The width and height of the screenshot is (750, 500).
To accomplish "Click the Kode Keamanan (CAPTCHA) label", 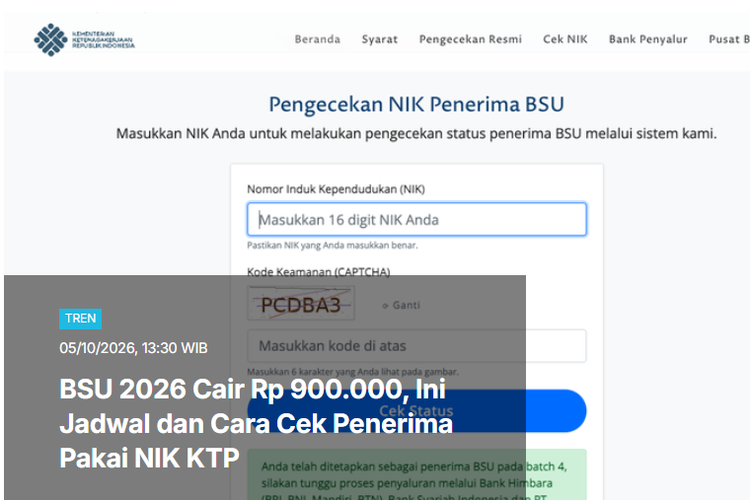I will 319,272.
